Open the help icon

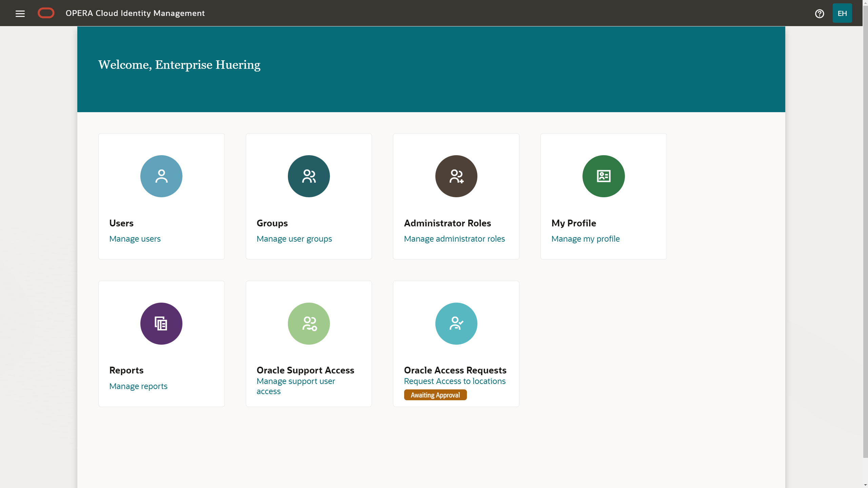[x=820, y=13]
